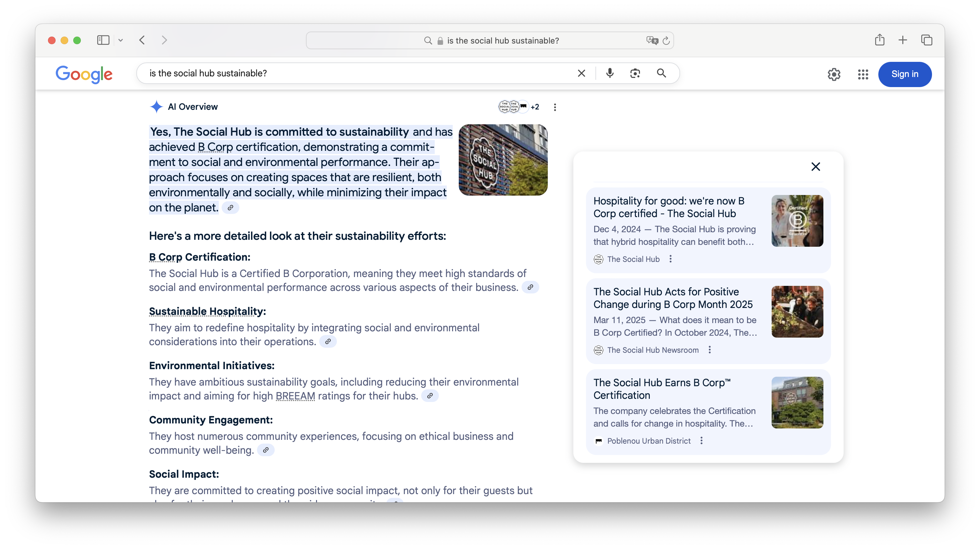The height and width of the screenshot is (549, 980).
Task: Open AI Overview more options menu
Action: pyautogui.click(x=555, y=107)
